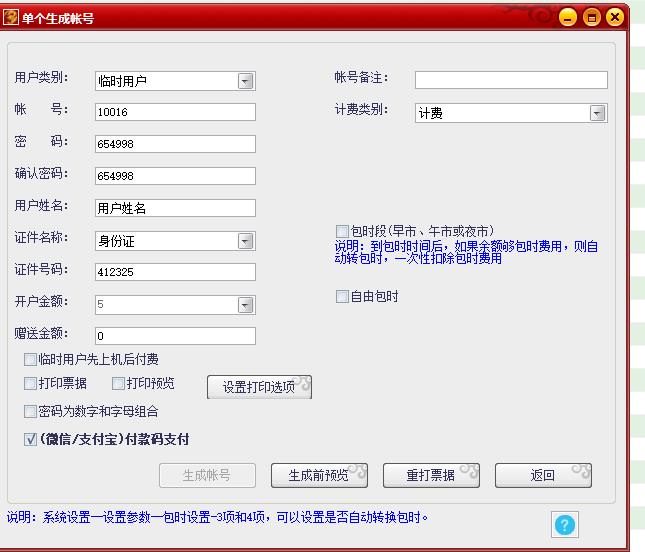Click the blue help question mark icon
The height and width of the screenshot is (552, 645).
pyautogui.click(x=565, y=524)
